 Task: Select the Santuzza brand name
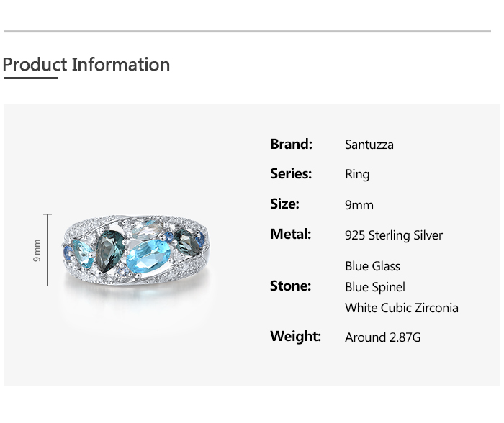[x=369, y=145]
